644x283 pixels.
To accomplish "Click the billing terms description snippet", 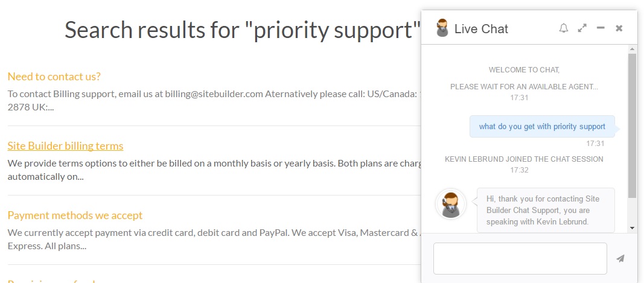I will point(214,170).
